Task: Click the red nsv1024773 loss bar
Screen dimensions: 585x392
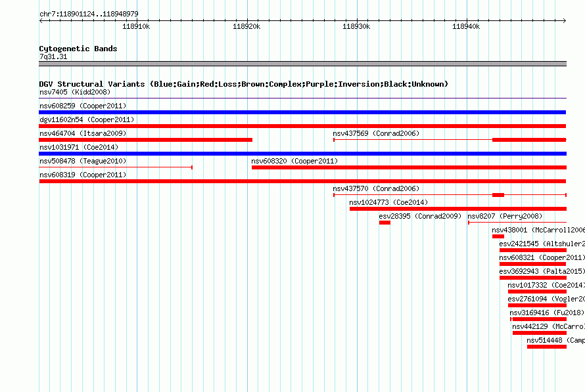Action: click(x=457, y=209)
